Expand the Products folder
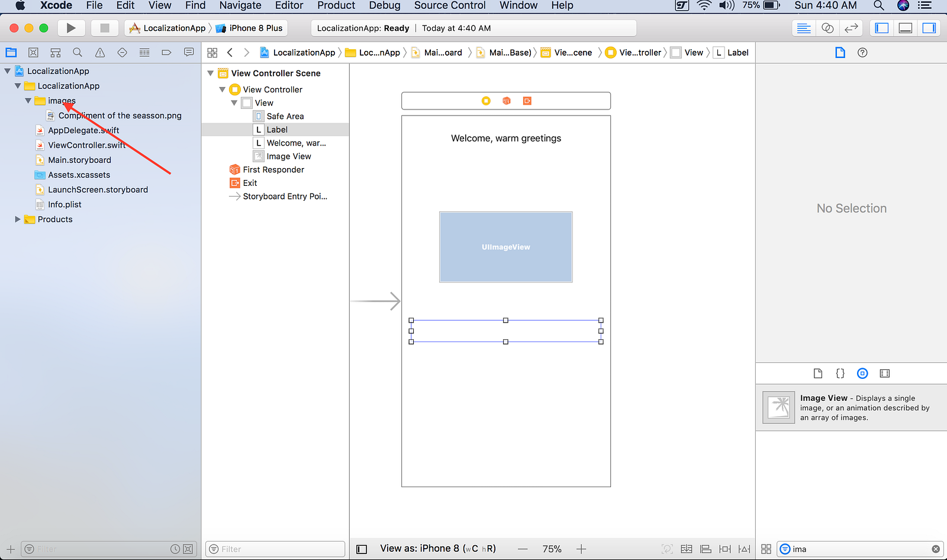The width and height of the screenshot is (947, 560). pyautogui.click(x=18, y=219)
